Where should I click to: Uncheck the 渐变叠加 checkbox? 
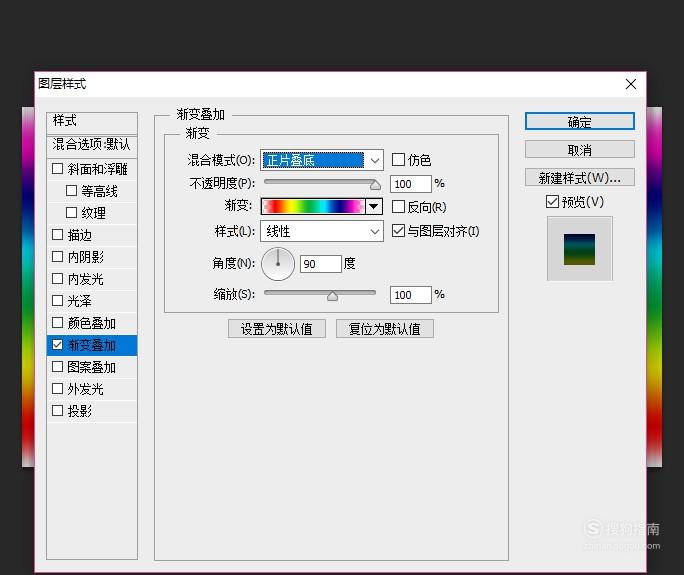[x=58, y=345]
